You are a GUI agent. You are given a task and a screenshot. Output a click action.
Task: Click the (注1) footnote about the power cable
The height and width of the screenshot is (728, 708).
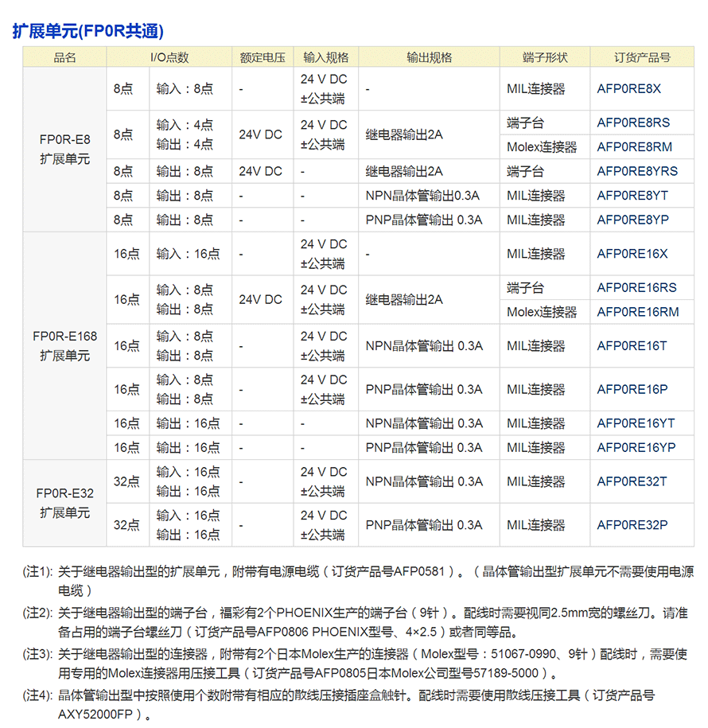click(358, 580)
